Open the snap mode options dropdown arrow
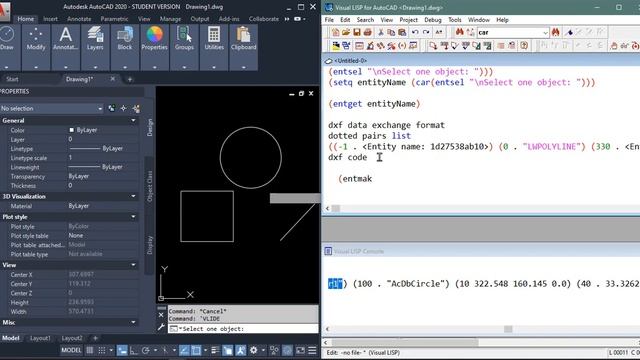640x360 pixels. click(111, 350)
